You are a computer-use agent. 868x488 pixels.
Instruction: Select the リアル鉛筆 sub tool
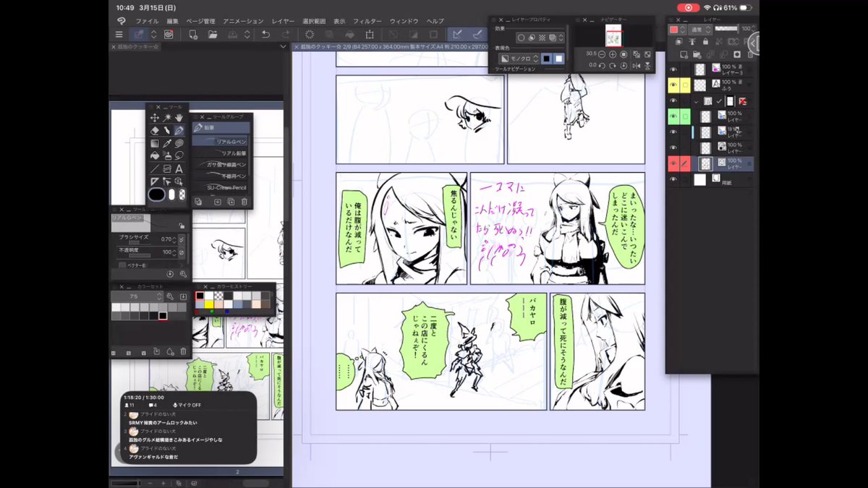click(x=234, y=153)
